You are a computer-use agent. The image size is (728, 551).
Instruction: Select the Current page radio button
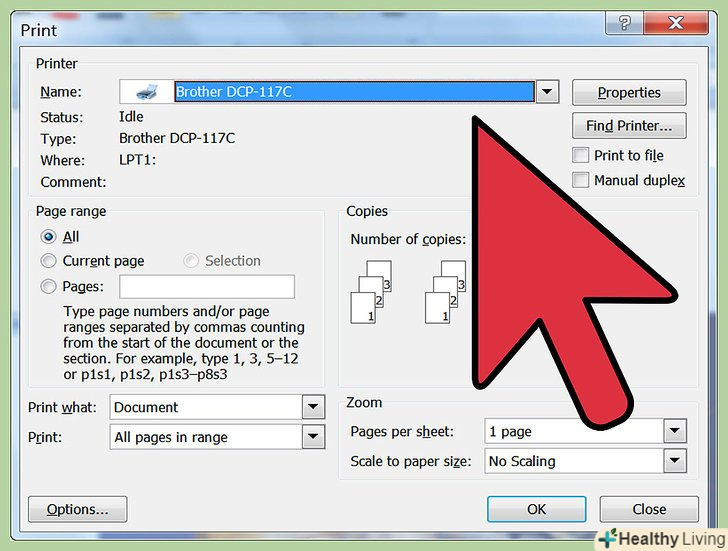click(x=48, y=261)
